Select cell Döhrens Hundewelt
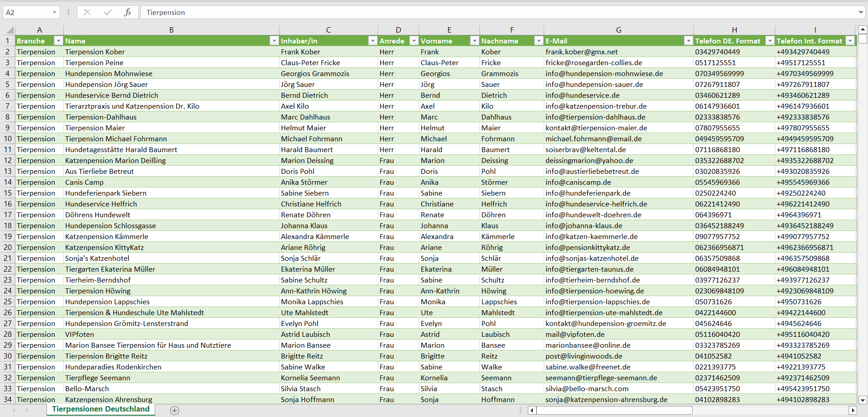 click(x=171, y=215)
